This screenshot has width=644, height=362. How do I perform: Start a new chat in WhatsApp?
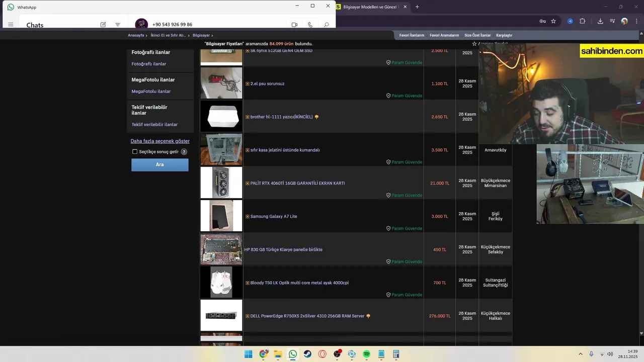[x=103, y=25]
